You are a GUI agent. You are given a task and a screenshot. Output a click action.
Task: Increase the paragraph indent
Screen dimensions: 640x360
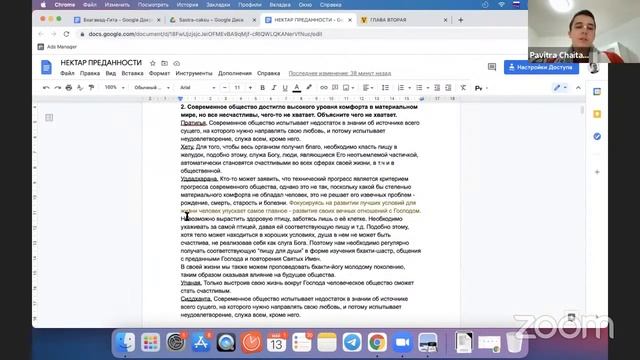(x=448, y=88)
